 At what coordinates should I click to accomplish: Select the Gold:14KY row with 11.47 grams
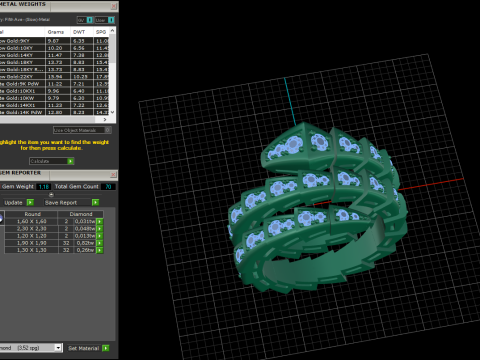click(x=54, y=55)
